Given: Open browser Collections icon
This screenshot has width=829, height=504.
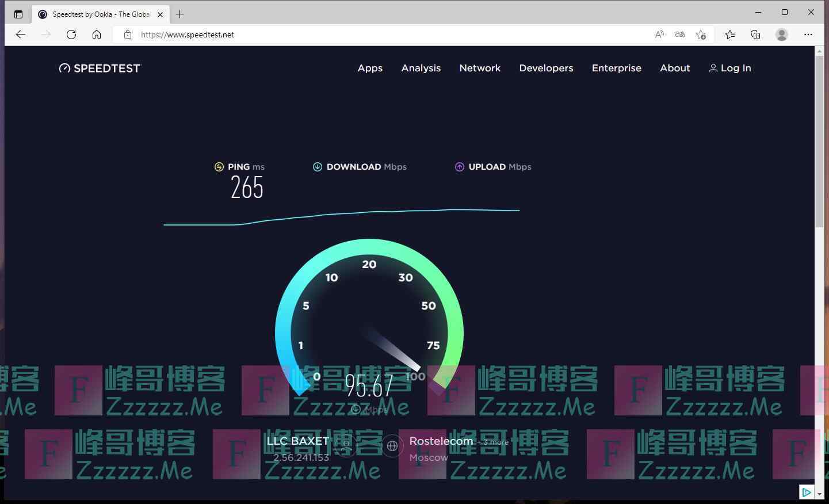Looking at the screenshot, I should point(755,35).
